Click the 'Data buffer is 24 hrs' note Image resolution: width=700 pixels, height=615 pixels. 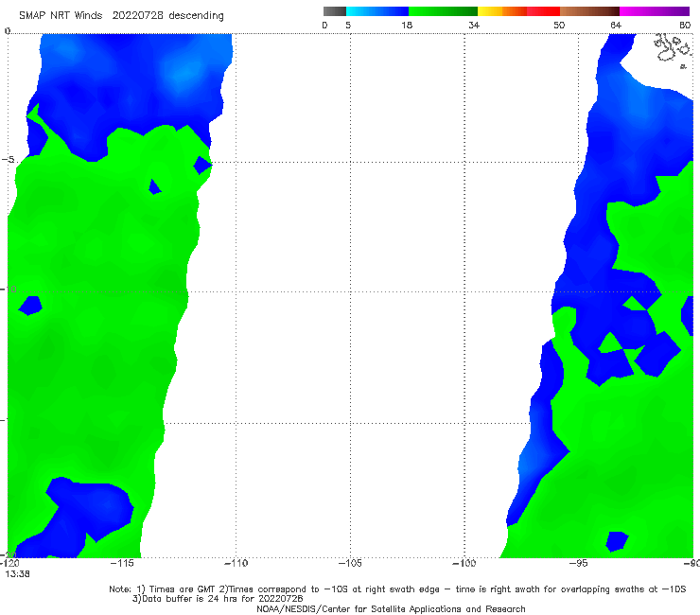[218, 599]
